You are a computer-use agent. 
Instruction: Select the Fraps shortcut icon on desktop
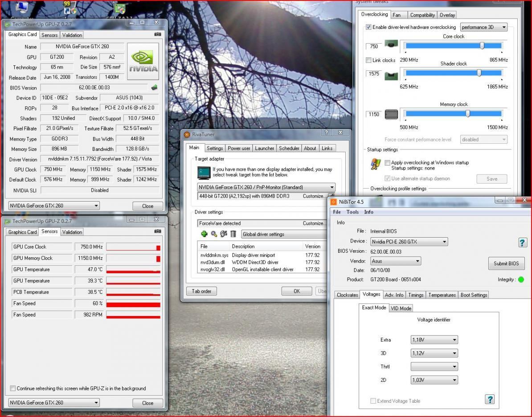(x=70, y=8)
